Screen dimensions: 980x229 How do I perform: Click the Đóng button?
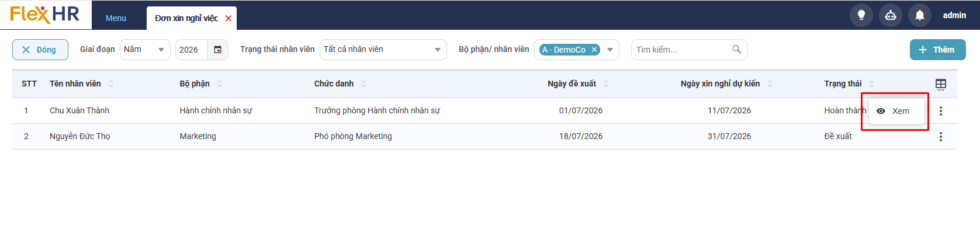pos(40,50)
